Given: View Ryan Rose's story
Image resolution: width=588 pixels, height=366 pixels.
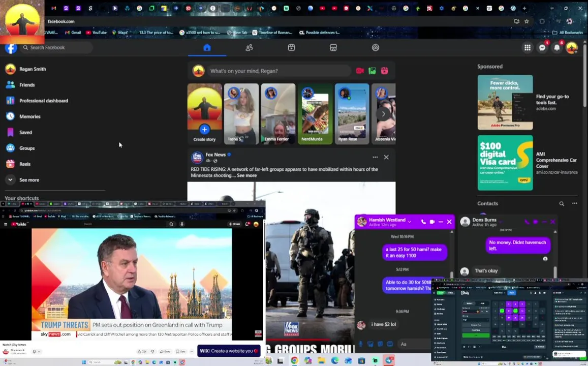Looking at the screenshot, I should point(352,114).
